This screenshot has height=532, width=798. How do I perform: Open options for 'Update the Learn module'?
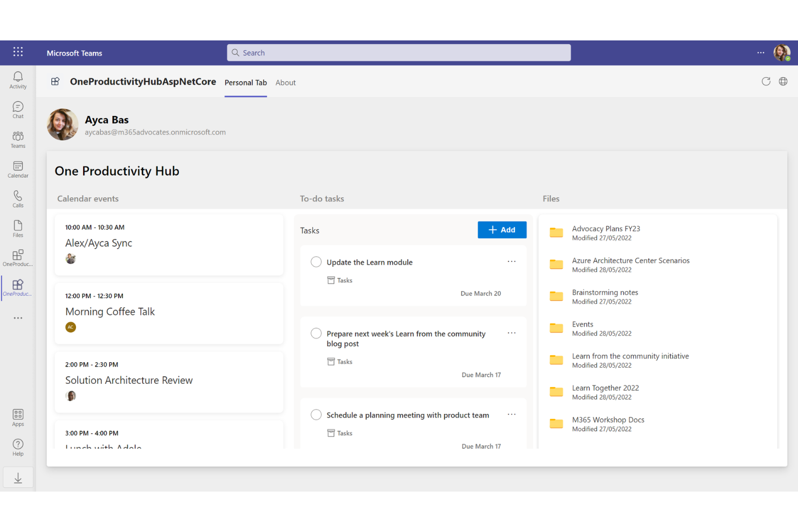click(x=512, y=261)
